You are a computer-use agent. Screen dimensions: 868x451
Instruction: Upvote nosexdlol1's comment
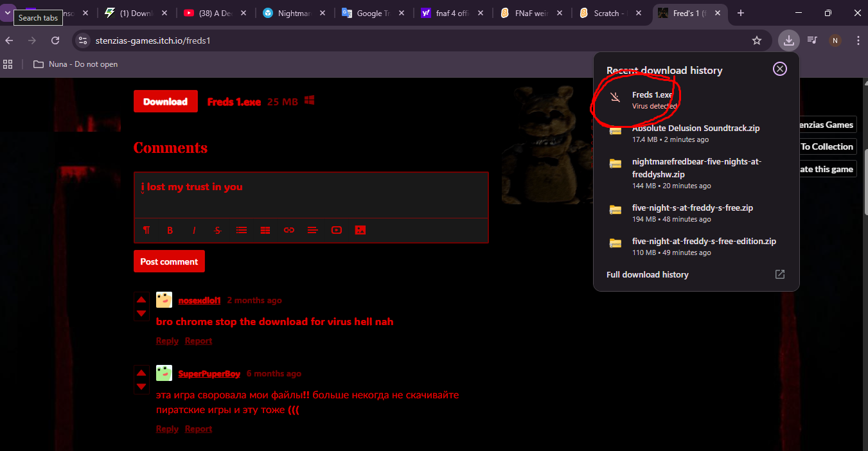click(x=141, y=300)
